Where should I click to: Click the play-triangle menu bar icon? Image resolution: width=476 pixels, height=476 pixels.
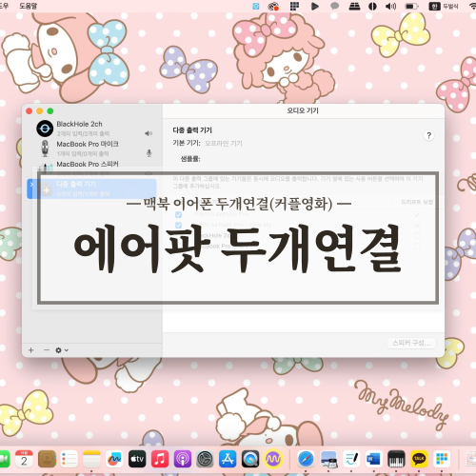point(314,6)
